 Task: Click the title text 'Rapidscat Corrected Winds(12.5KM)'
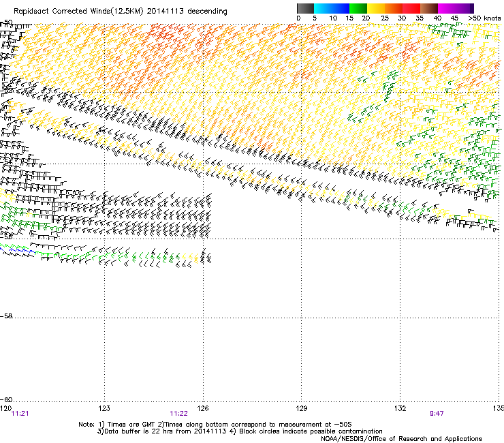(78, 11)
